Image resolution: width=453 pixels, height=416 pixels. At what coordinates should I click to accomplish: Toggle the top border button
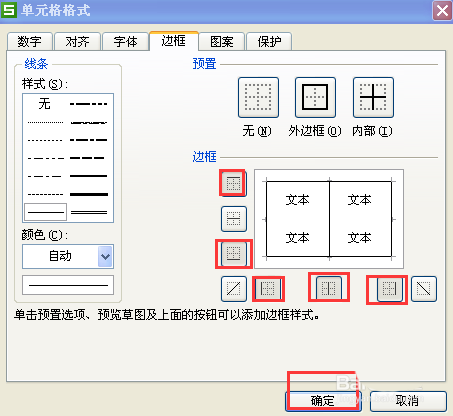[233, 183]
